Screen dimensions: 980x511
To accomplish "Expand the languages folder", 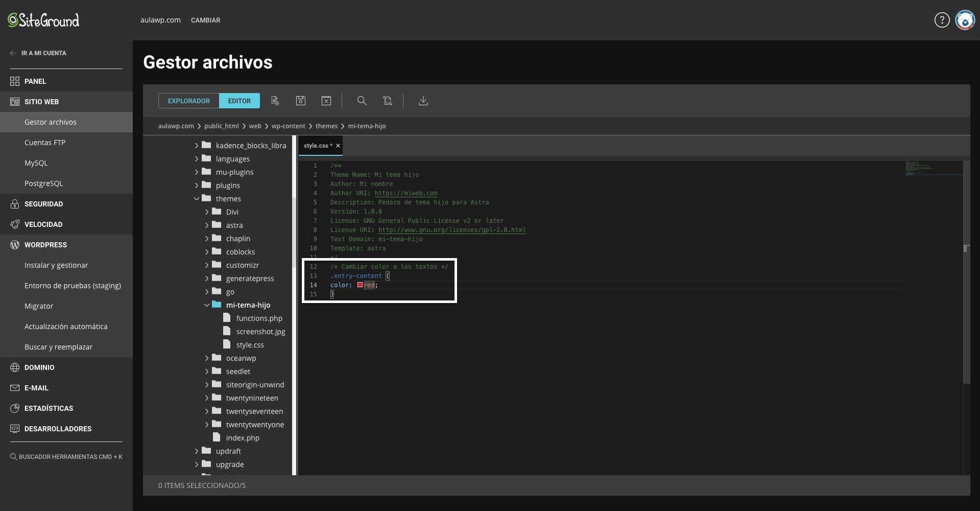I will point(197,159).
